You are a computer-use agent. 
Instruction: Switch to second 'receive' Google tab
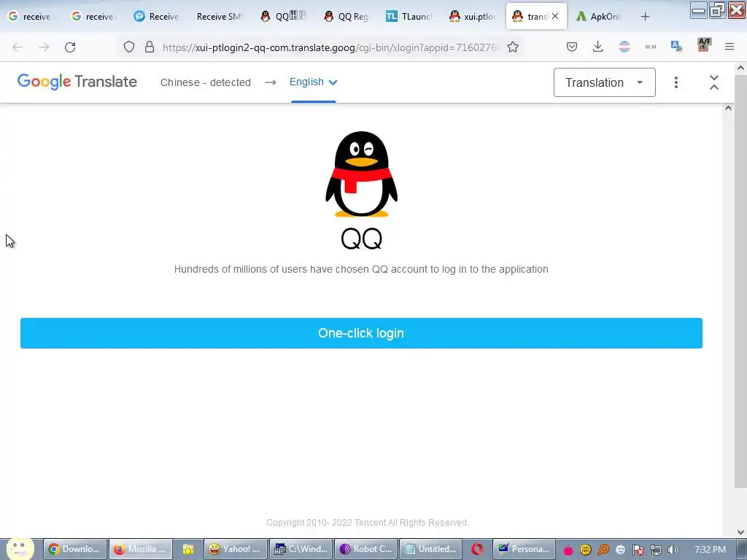click(x=94, y=16)
